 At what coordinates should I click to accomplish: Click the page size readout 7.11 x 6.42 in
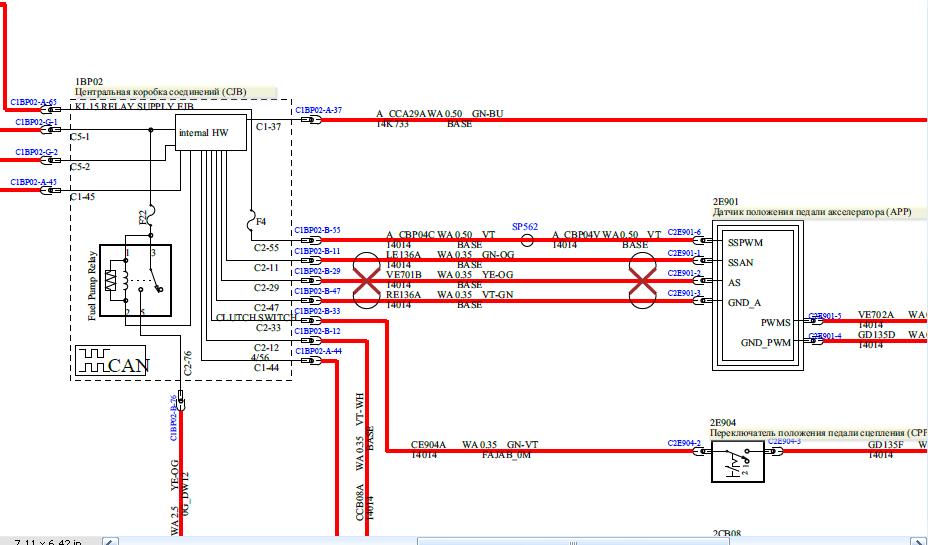tap(48, 542)
